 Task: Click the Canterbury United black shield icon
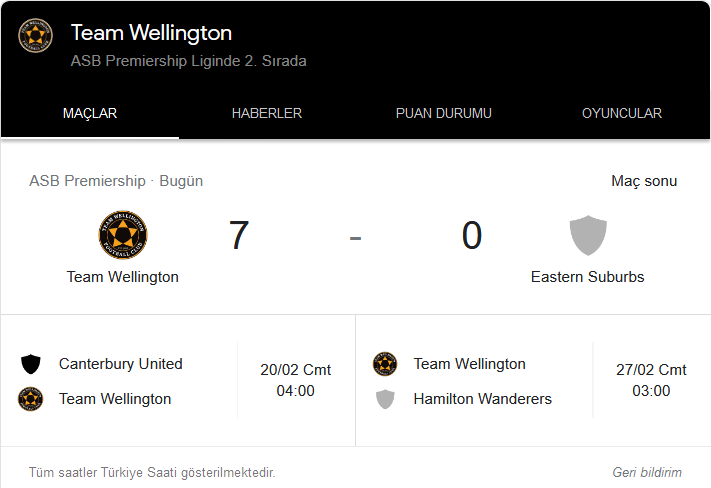click(31, 364)
